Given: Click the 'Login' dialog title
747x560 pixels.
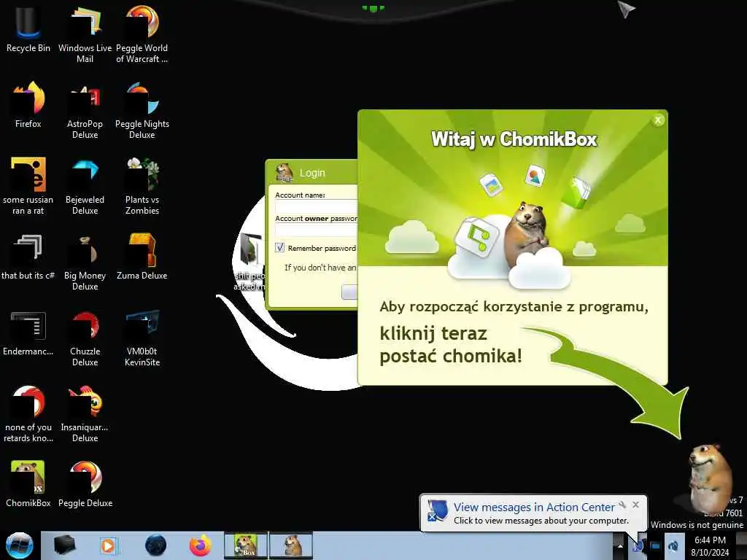Looking at the screenshot, I should pyautogui.click(x=312, y=173).
